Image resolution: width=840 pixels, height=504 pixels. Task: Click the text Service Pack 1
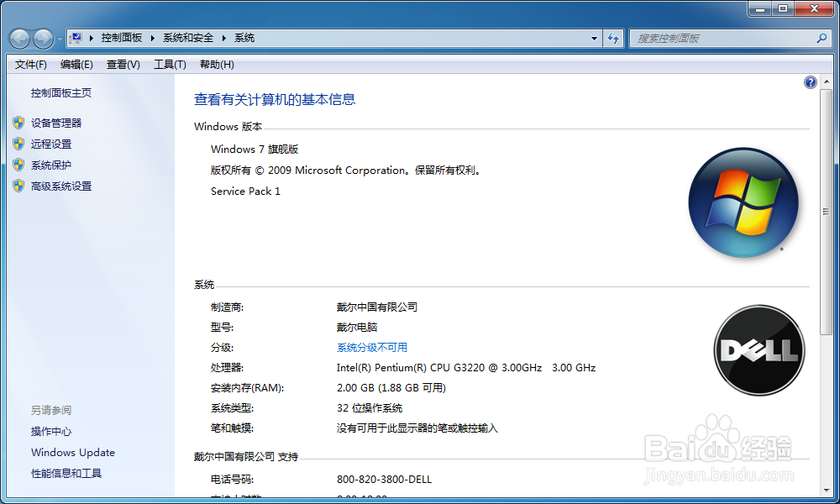245,192
